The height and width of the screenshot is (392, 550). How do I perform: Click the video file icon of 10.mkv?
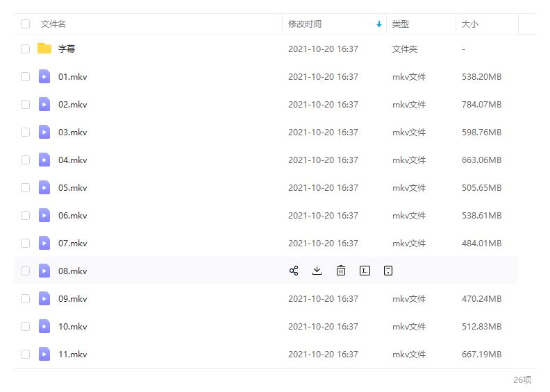click(x=44, y=326)
